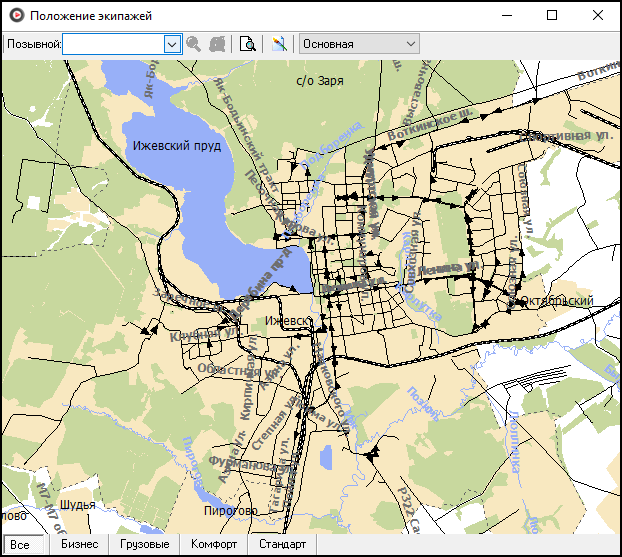Open the map search document icon
622x557 pixels.
[247, 44]
